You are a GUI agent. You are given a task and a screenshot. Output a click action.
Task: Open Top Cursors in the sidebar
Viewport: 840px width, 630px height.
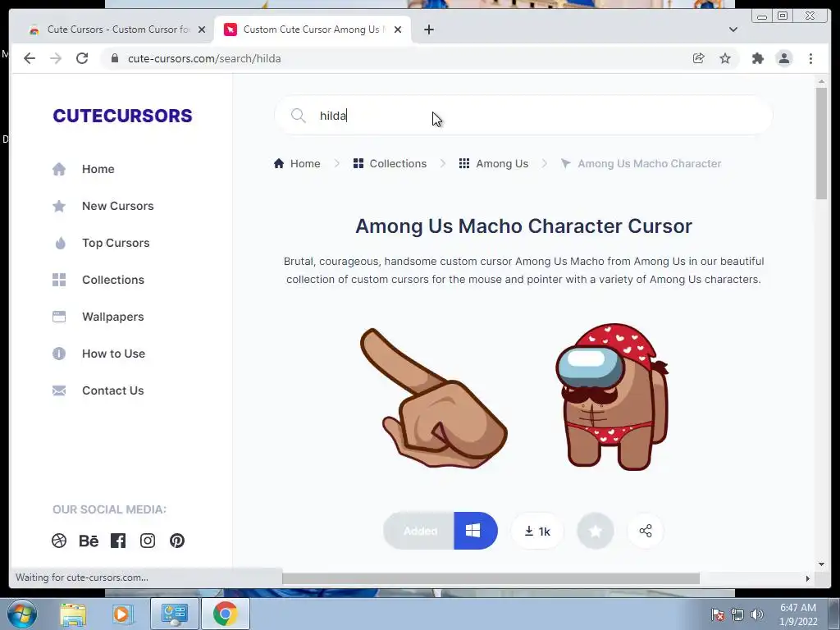(x=116, y=243)
